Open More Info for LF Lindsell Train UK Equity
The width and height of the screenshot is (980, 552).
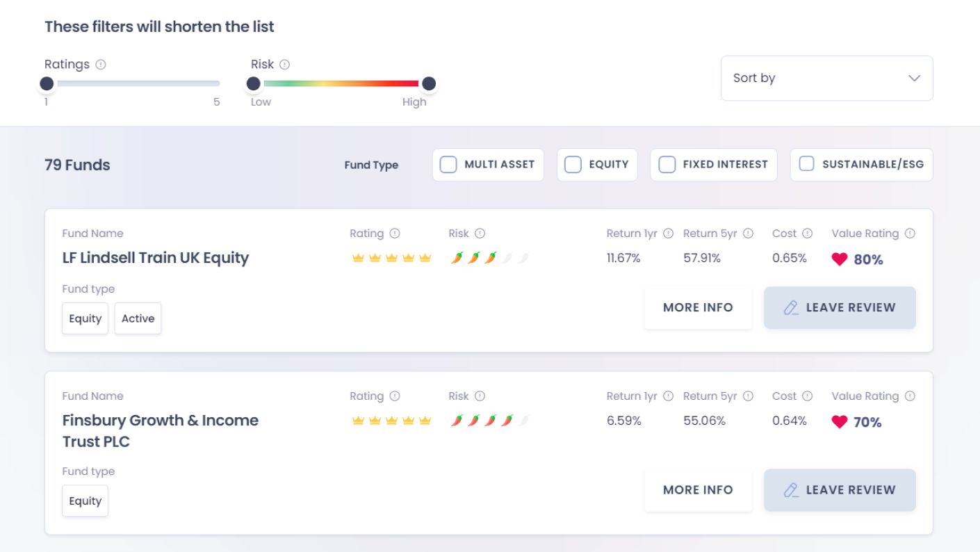click(x=698, y=307)
